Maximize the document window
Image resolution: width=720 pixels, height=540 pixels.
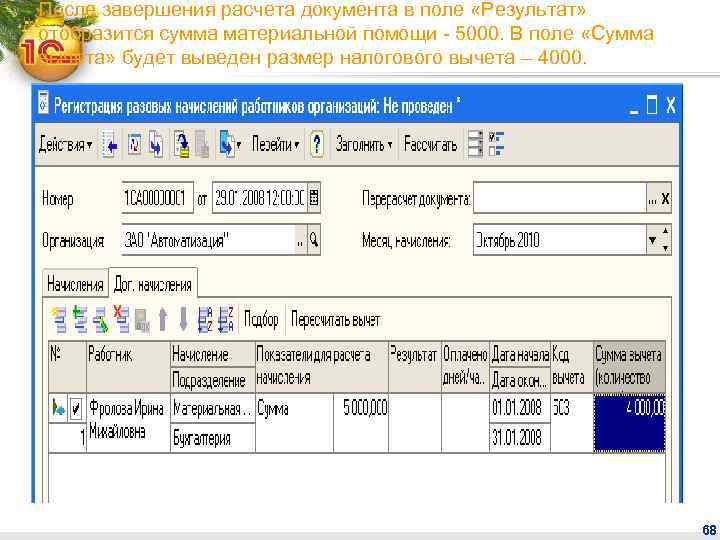652,105
